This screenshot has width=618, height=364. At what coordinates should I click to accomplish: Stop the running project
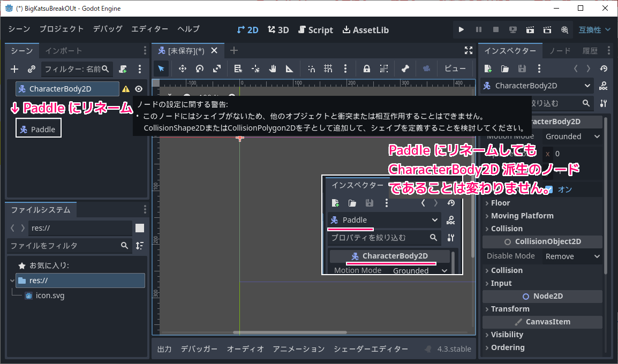[496, 29]
